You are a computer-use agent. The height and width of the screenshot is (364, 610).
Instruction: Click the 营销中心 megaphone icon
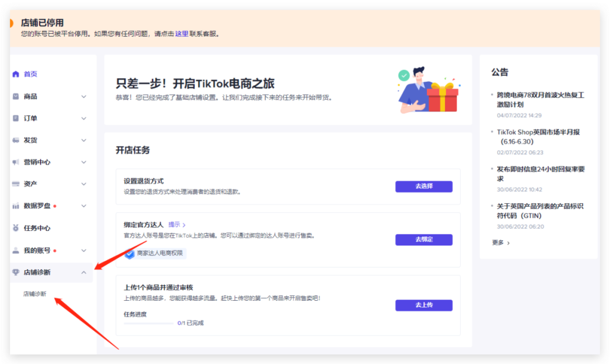point(16,162)
